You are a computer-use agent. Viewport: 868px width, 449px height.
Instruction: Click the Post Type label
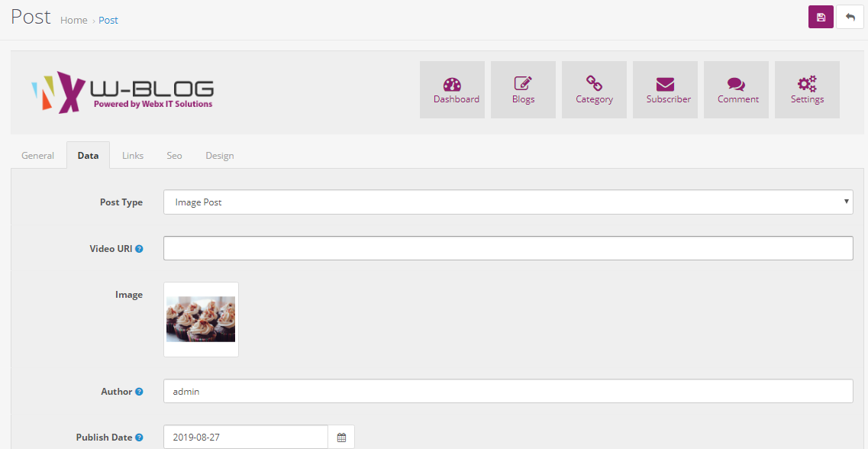pyautogui.click(x=121, y=202)
